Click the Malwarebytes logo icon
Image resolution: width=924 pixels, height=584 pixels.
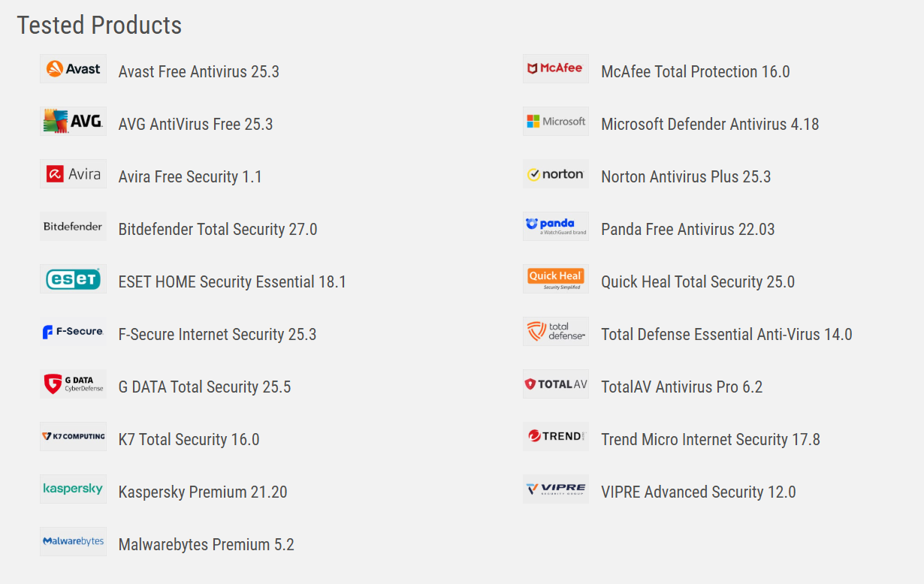73,542
